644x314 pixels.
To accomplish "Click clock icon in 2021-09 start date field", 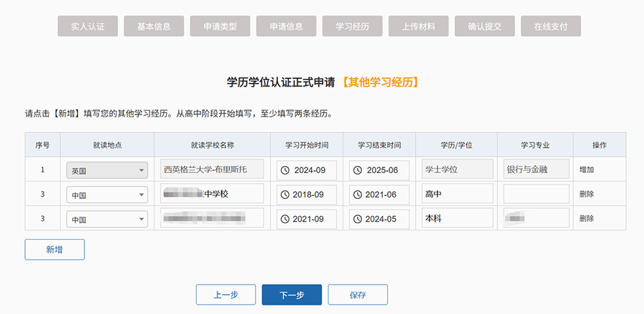I will click(286, 219).
